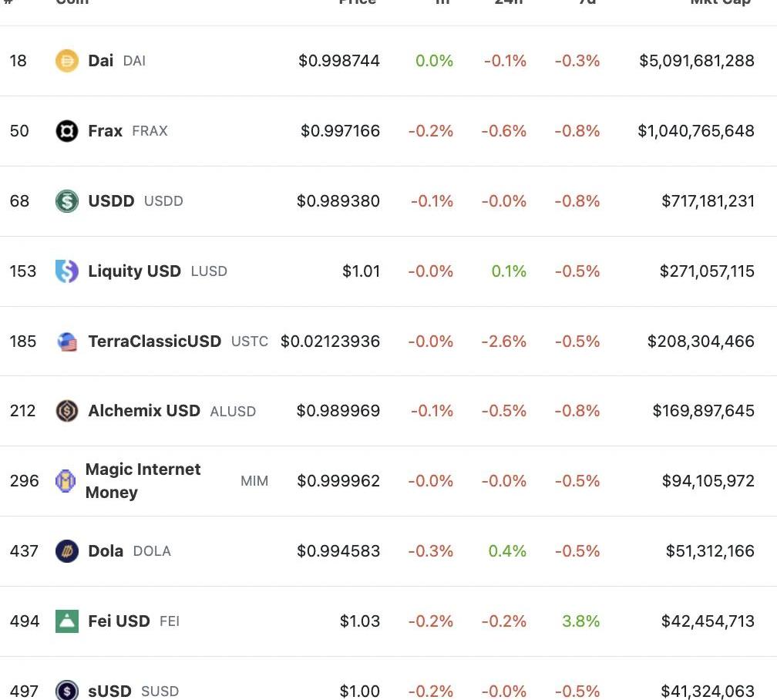Click the Magic Internet Money icon
The width and height of the screenshot is (777, 700).
[x=66, y=481]
